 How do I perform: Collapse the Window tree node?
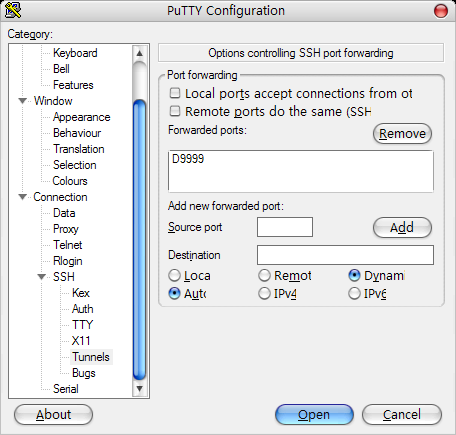click(x=22, y=101)
